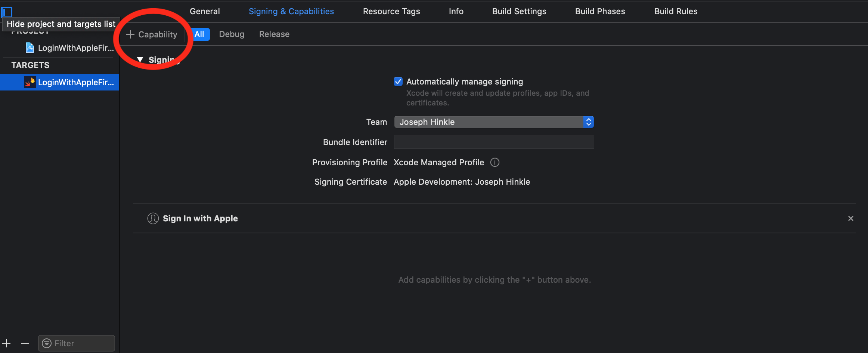Toggle Automatically manage signing checkbox
This screenshot has height=353, width=868.
(x=398, y=82)
